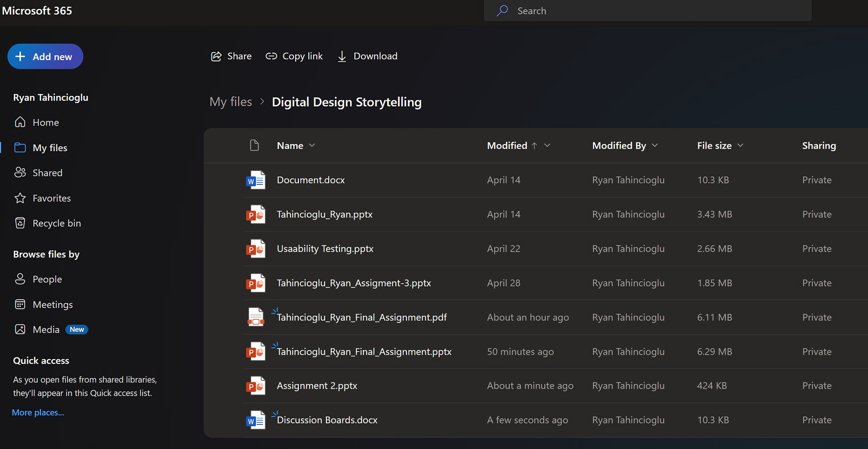Click the '50 minutes ago' modified cell
Screen dimensions: 868x449
pyautogui.click(x=520, y=351)
